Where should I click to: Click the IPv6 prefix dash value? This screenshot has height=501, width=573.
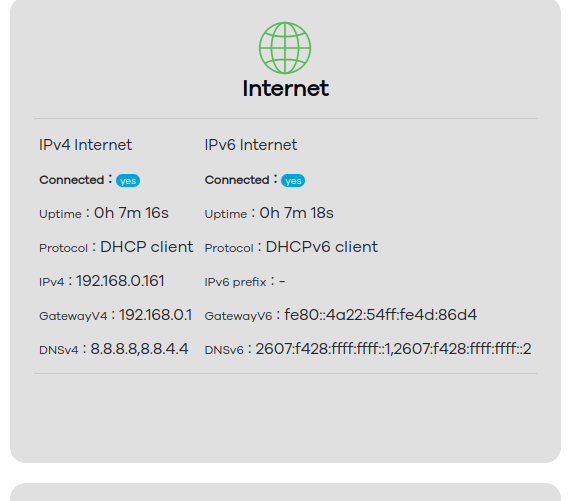tap(282, 281)
